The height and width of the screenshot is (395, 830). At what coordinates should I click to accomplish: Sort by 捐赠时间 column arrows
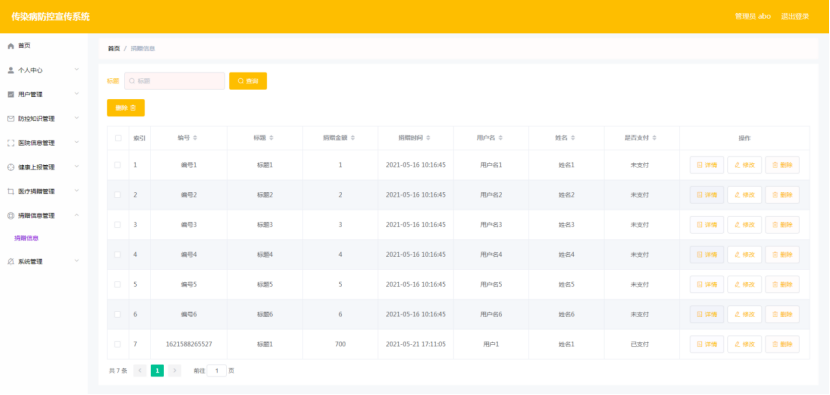coord(428,138)
